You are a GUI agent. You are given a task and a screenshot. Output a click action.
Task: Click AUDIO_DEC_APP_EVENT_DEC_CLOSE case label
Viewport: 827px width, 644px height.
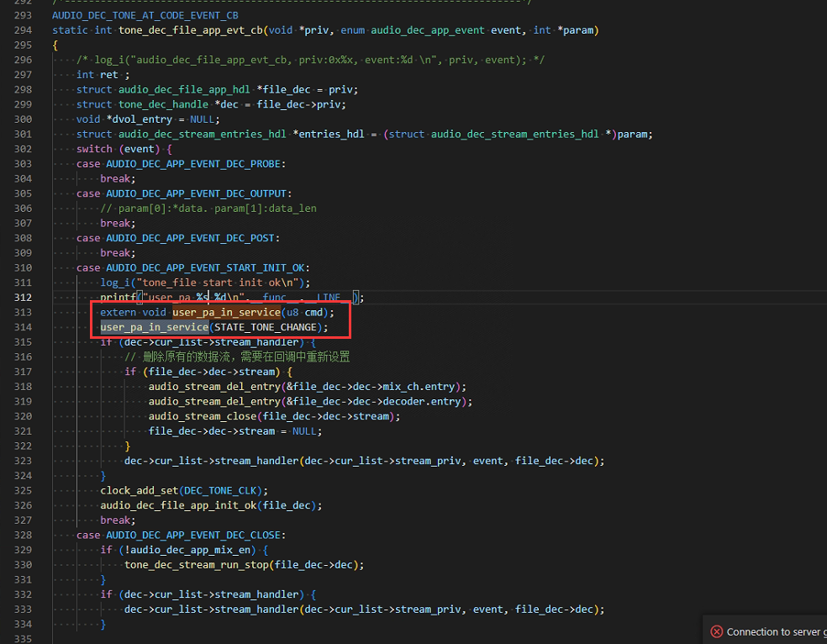pyautogui.click(x=193, y=535)
